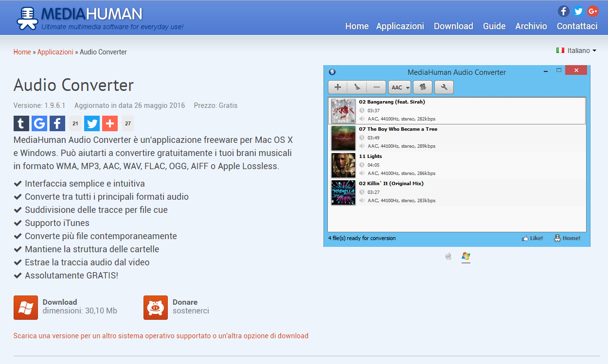Click the remove minus toolbar button
Image resolution: width=608 pixels, height=364 pixels.
pos(376,87)
